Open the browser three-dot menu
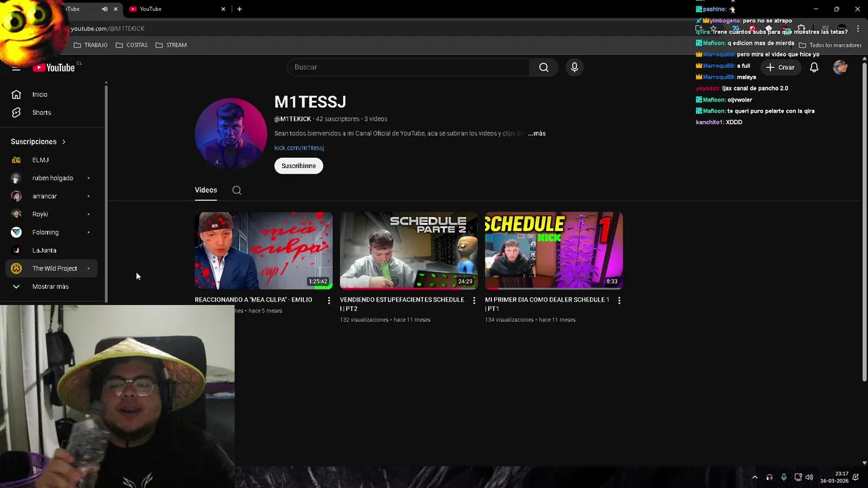 858,28
